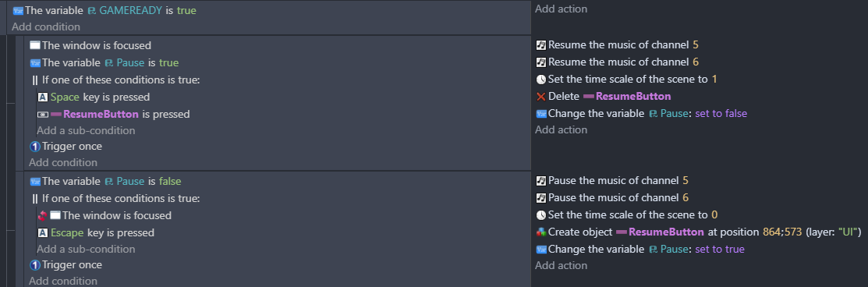
Task: Click Add sub-condition under ResumeButton pressed
Action: (86, 131)
